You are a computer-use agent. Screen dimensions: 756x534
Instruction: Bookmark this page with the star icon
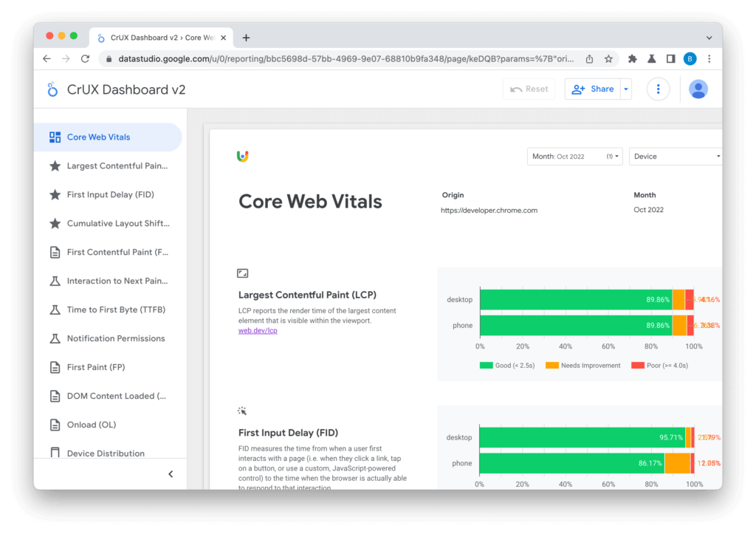tap(608, 59)
